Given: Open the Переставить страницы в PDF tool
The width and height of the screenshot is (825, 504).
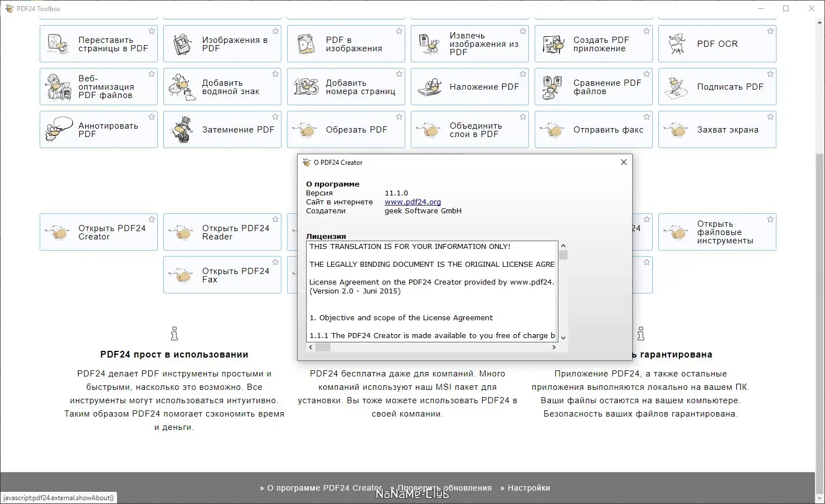Looking at the screenshot, I should click(x=99, y=44).
